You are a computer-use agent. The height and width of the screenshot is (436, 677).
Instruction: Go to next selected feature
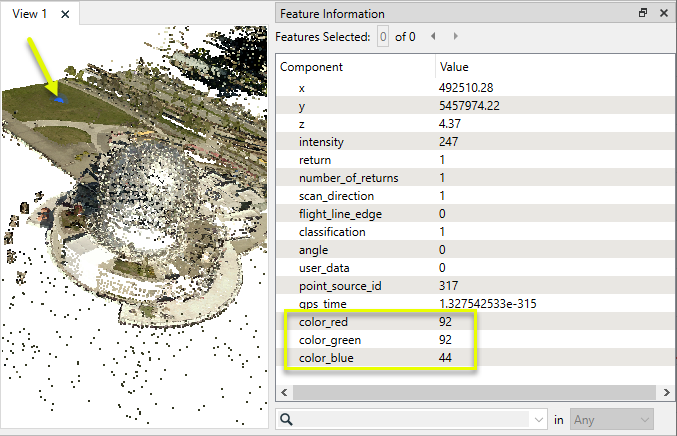456,37
